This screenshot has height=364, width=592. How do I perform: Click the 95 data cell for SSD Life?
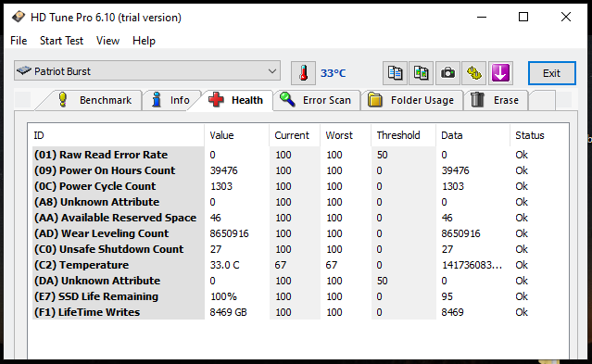[447, 296]
